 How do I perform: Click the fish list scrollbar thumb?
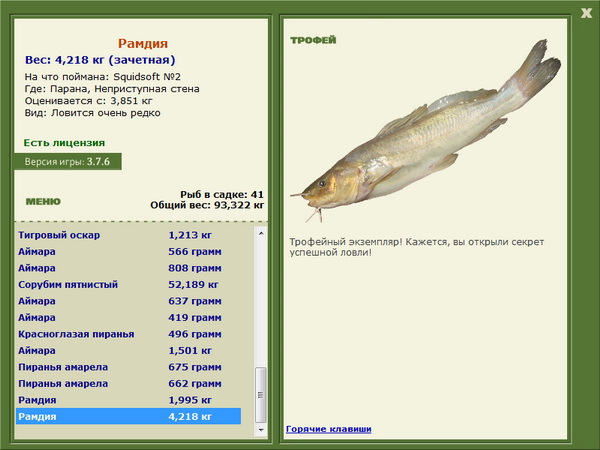261,395
